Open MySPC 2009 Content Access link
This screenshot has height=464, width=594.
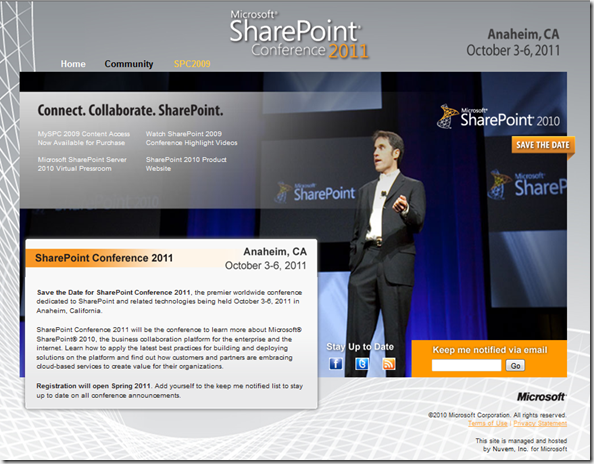click(84, 138)
